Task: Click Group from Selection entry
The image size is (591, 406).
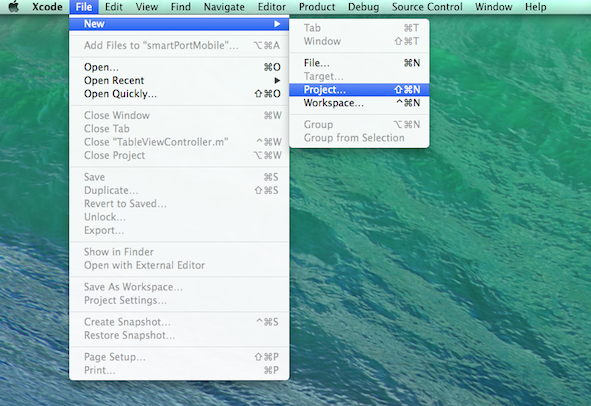Action: [359, 138]
